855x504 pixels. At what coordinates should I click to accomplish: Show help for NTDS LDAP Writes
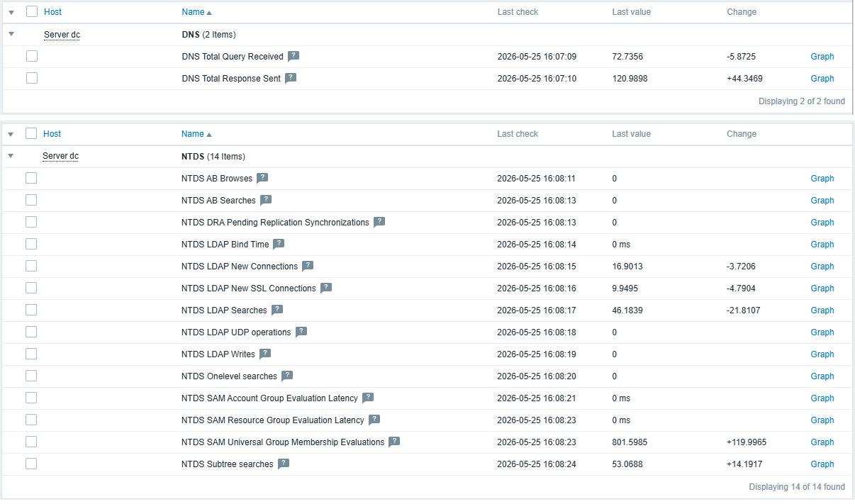(265, 354)
